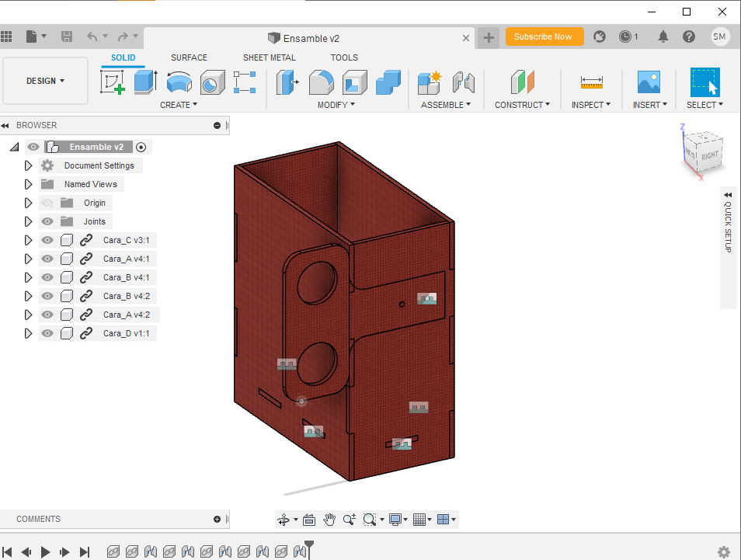Hide the Cara_A v4:1 component

47,259
